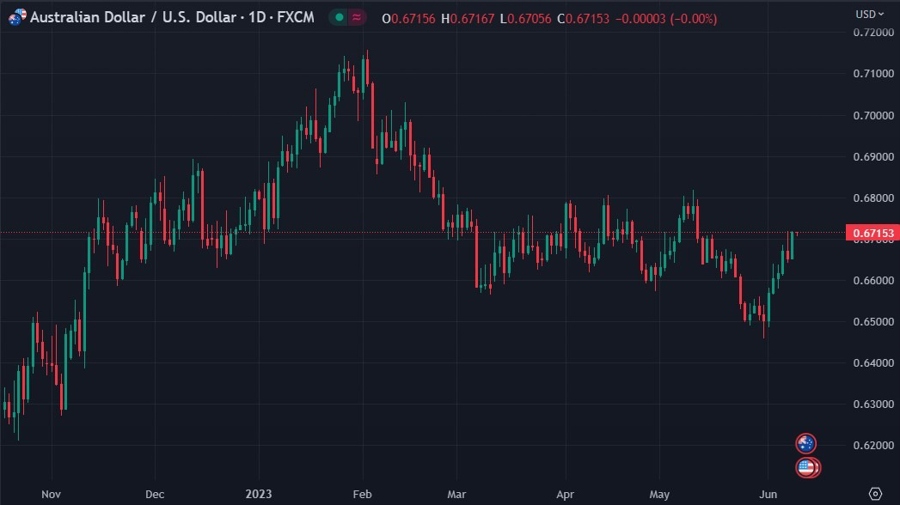Viewport: 900px width, 505px height.
Task: Click the Mar time axis label
Action: [x=456, y=494]
